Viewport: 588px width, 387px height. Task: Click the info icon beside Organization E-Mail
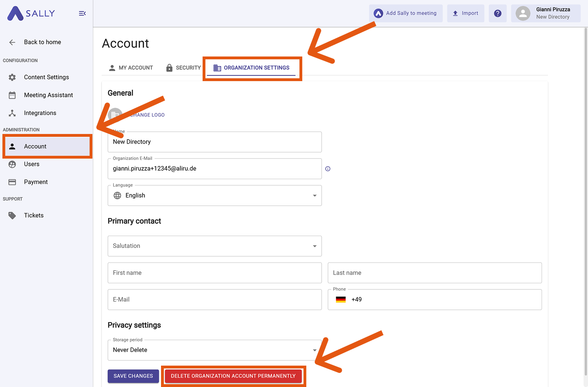(x=328, y=169)
